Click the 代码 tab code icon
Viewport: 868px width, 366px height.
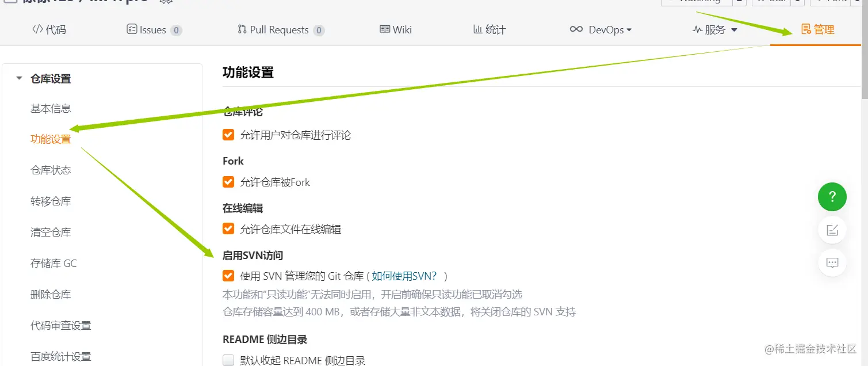(x=37, y=30)
